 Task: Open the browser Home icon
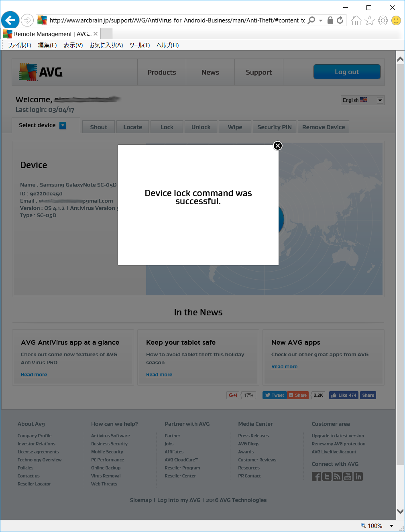356,20
